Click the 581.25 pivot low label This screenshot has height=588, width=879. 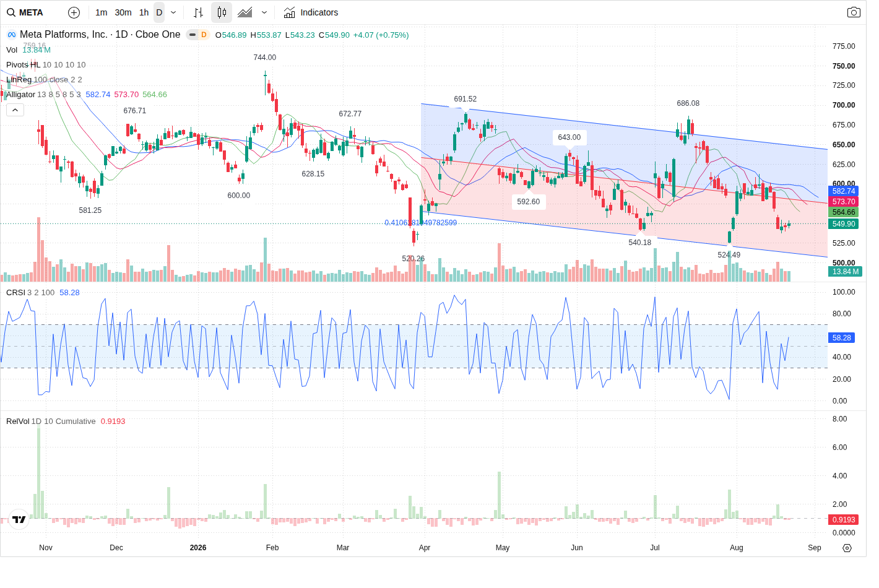[x=90, y=210]
